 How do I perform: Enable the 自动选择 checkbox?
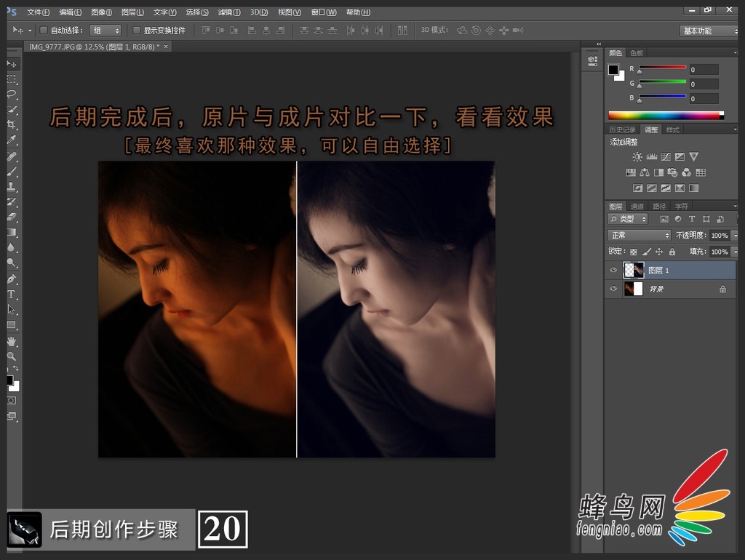43,31
